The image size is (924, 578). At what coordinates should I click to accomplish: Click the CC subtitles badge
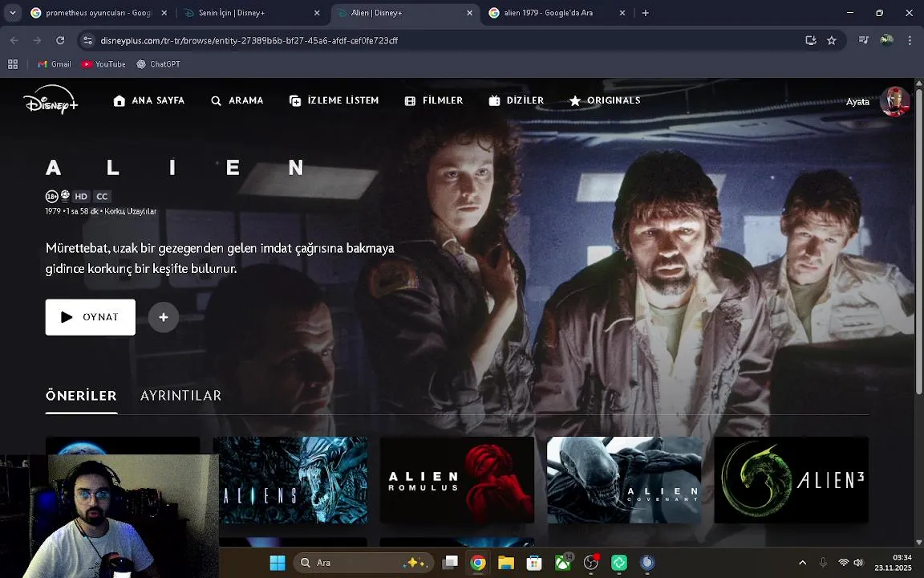click(x=102, y=197)
